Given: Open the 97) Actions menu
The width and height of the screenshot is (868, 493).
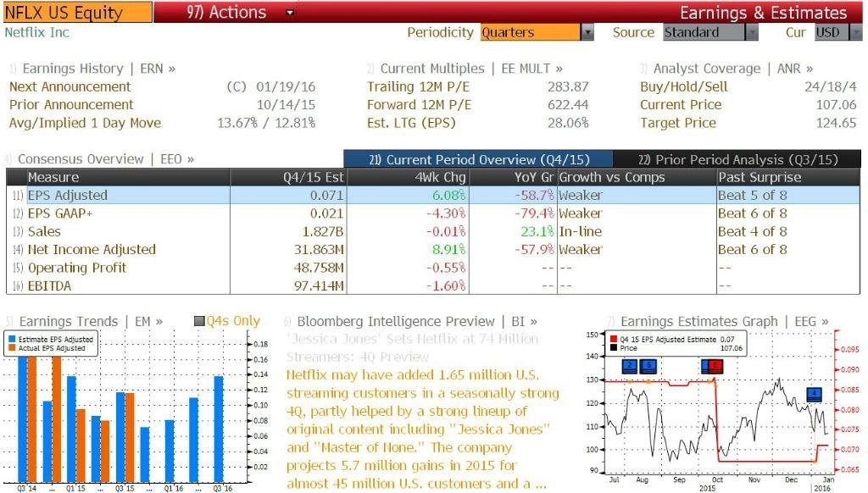Looking at the screenshot, I should coord(226,12).
